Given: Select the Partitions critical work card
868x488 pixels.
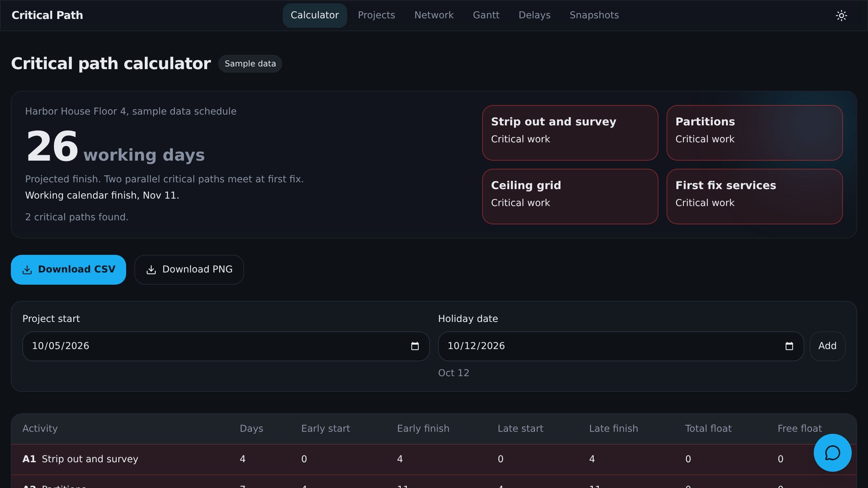Looking at the screenshot, I should (754, 133).
